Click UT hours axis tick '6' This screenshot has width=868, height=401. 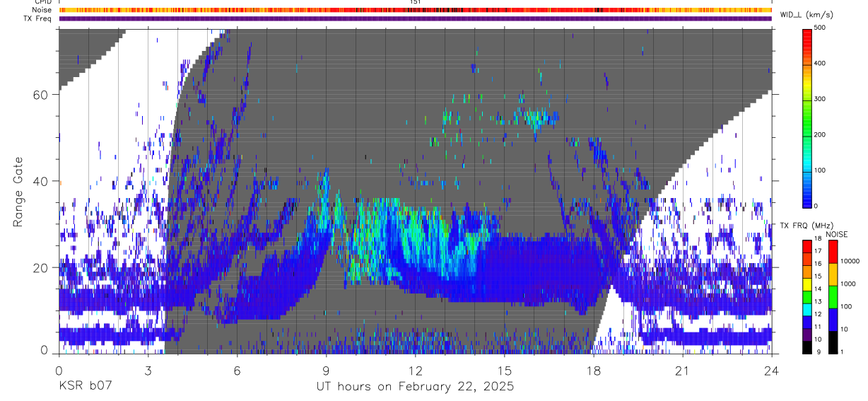click(x=237, y=371)
